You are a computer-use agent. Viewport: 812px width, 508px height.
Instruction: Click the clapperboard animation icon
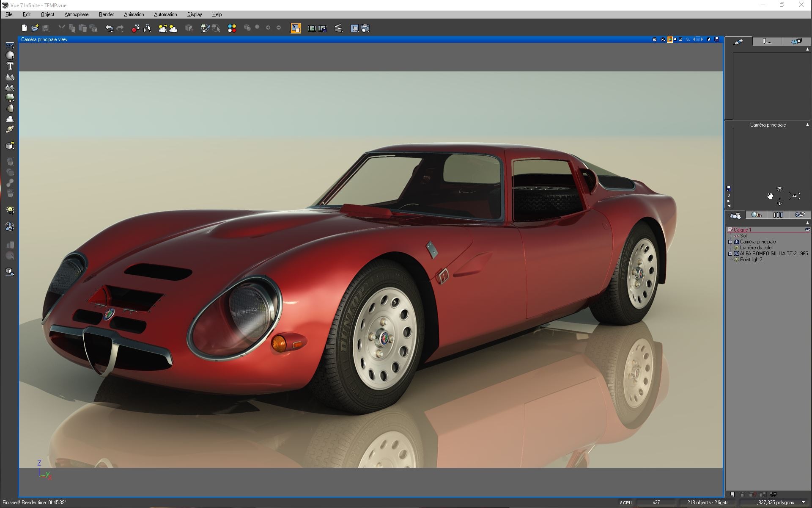coord(338,28)
